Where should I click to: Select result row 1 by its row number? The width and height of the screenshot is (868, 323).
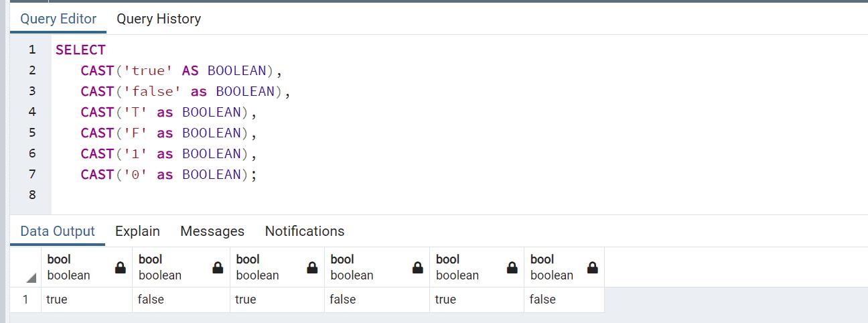click(x=25, y=300)
